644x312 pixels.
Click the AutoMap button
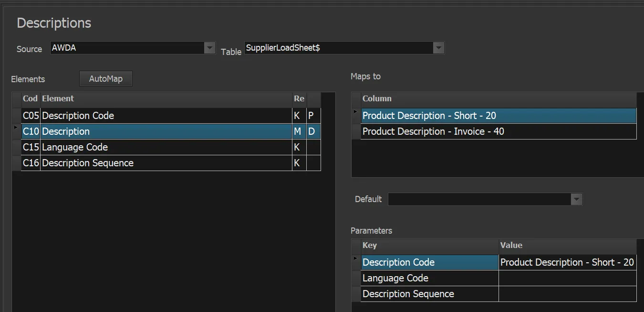[x=105, y=79]
